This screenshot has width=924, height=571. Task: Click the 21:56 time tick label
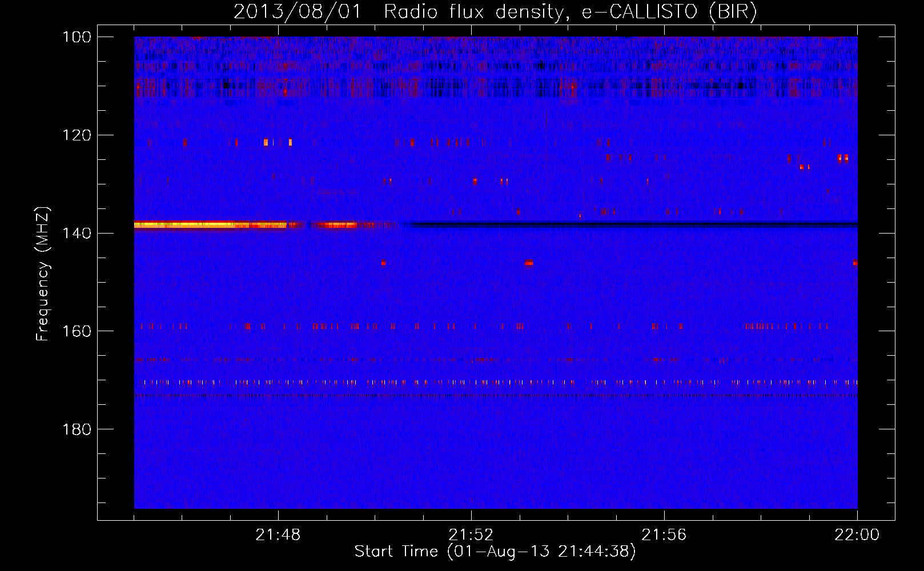click(x=664, y=535)
